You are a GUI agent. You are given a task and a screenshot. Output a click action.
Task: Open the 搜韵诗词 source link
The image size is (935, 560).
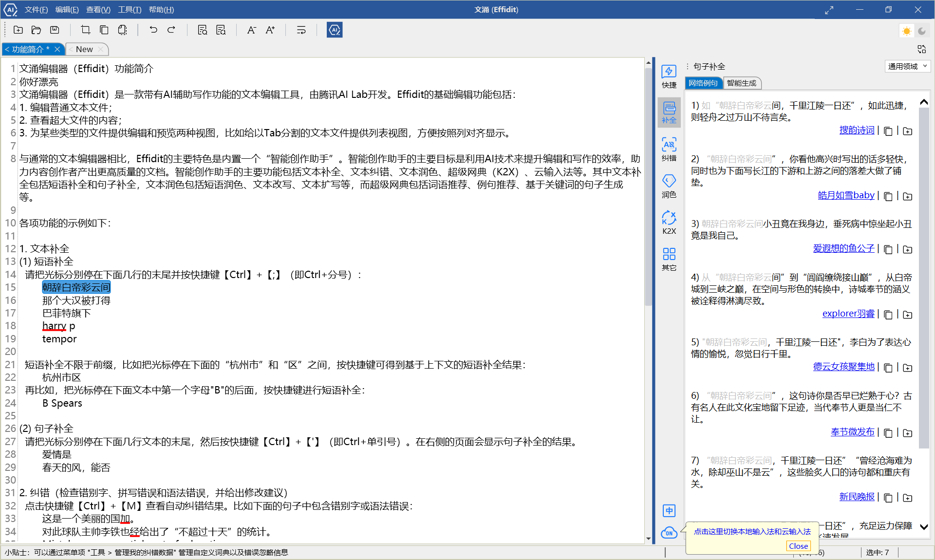coord(856,130)
